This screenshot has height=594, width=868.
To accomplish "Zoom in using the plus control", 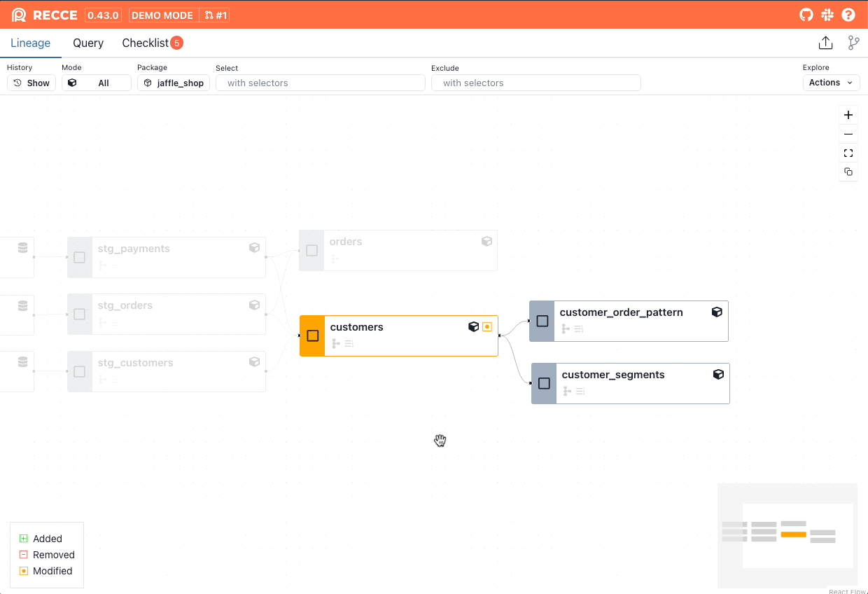I will point(848,115).
